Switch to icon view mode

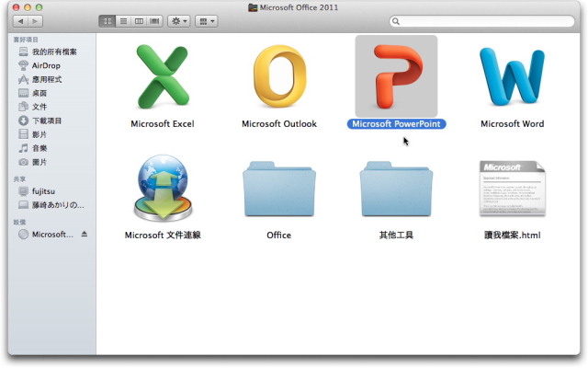coord(107,21)
